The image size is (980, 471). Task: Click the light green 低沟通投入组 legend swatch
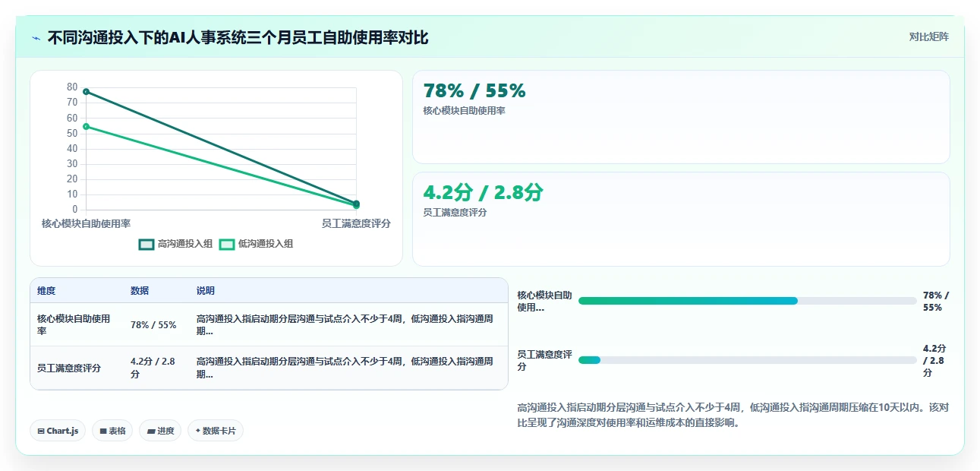click(x=227, y=244)
